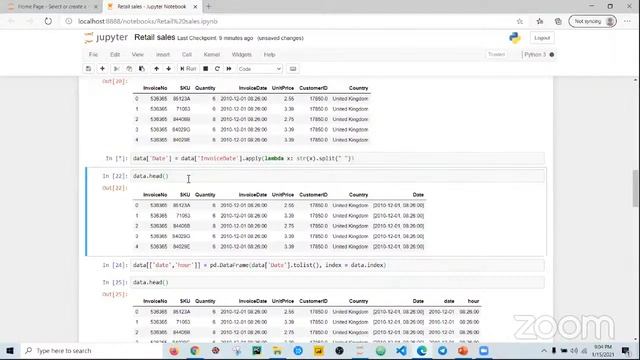The width and height of the screenshot is (640, 360).
Task: Click the Python logo icon
Action: click(x=515, y=38)
